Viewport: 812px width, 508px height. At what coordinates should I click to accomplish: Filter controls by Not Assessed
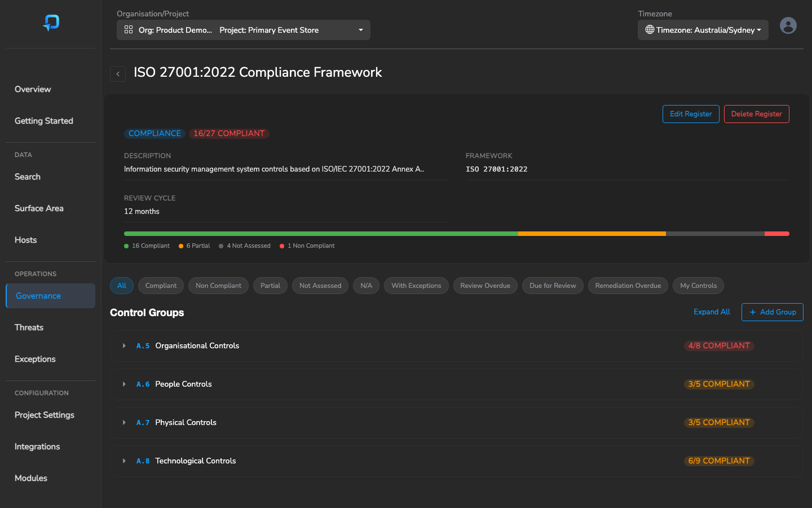pos(320,286)
